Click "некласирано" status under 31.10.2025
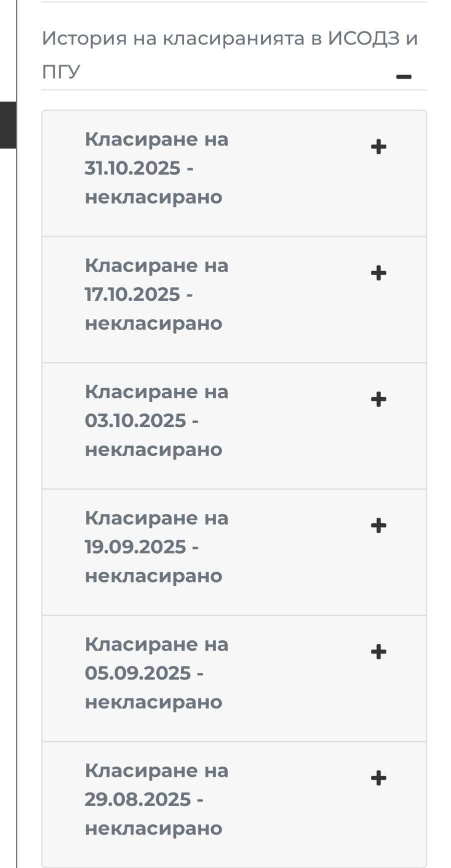This screenshot has height=868, width=451. click(153, 197)
